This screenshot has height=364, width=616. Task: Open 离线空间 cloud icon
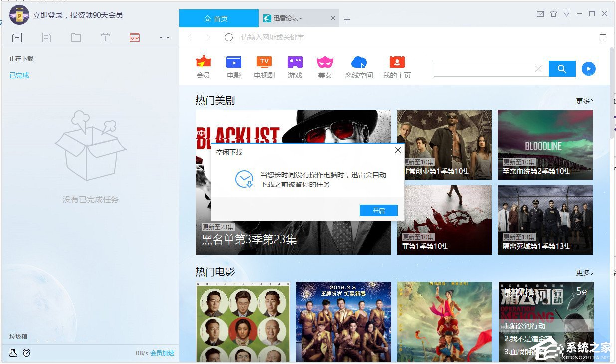click(359, 67)
